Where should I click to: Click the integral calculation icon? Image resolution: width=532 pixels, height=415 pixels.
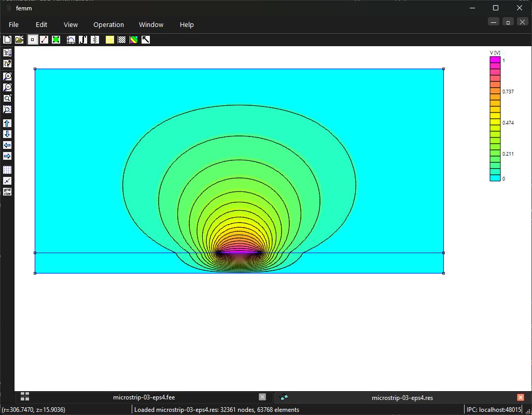tap(83, 40)
